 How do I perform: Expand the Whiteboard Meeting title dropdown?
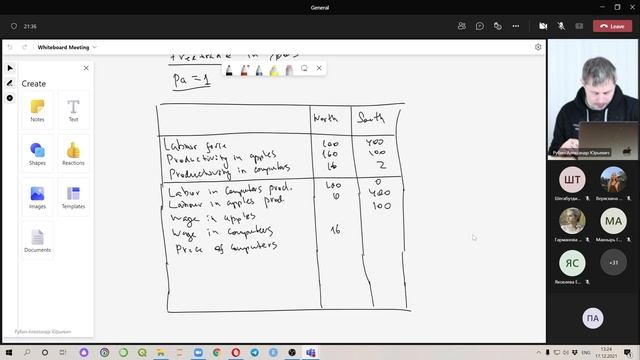point(95,47)
